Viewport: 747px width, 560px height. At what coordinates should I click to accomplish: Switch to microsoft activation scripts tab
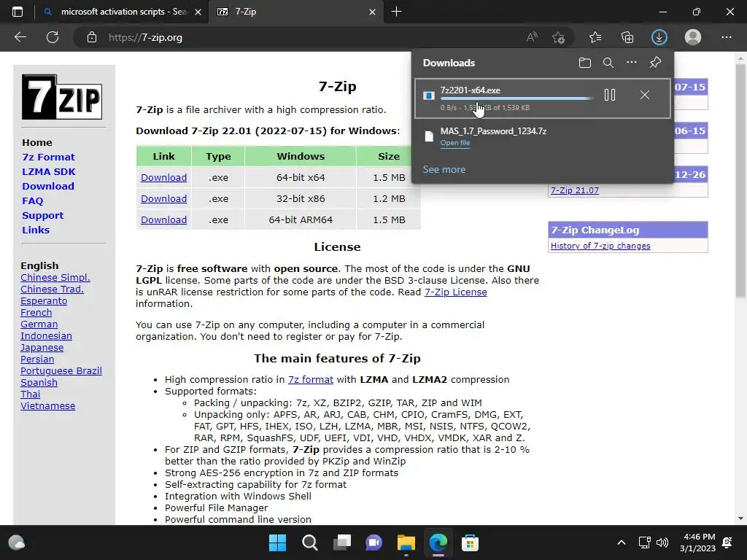click(x=123, y=12)
